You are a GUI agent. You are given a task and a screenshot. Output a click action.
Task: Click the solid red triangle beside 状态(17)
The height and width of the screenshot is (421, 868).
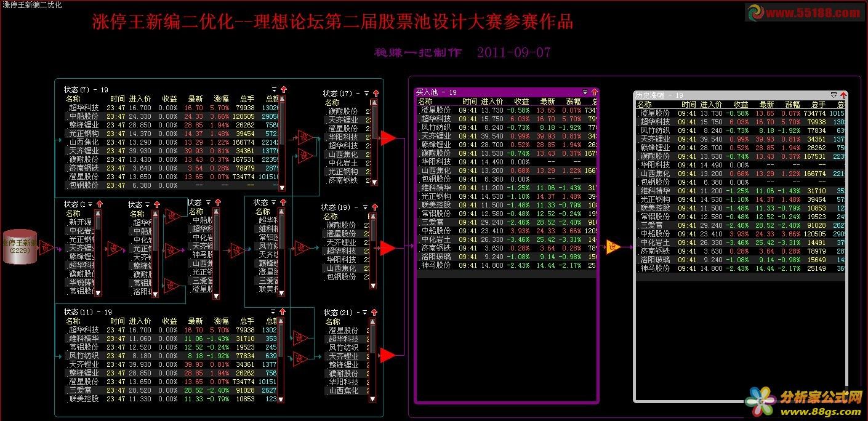387,138
